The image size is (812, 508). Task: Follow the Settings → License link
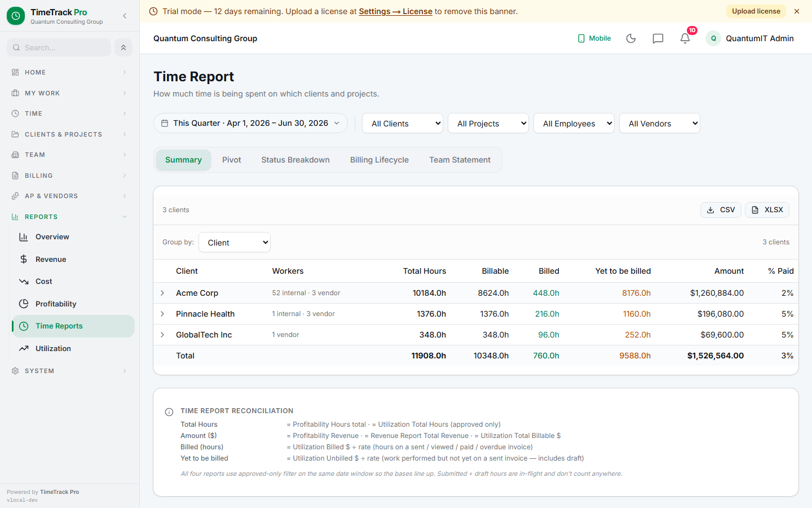pyautogui.click(x=396, y=11)
